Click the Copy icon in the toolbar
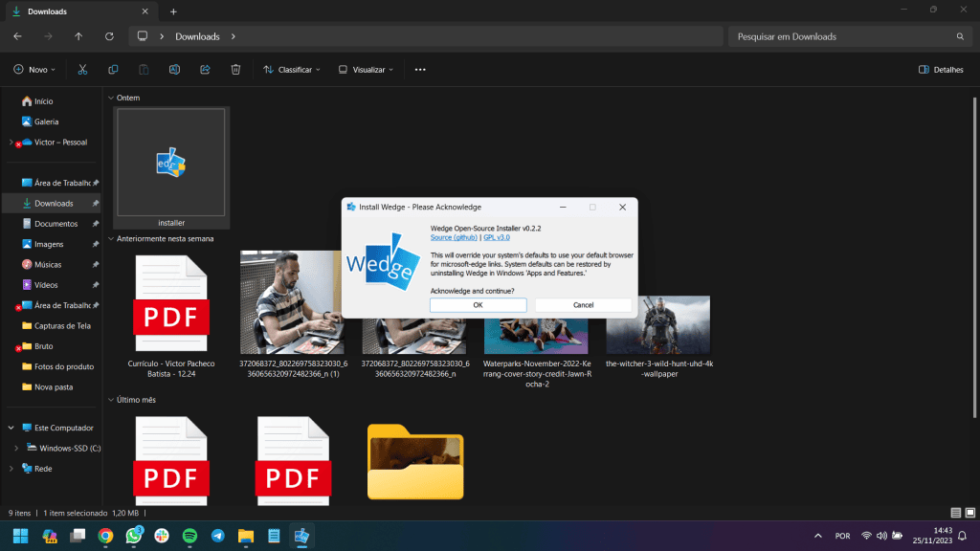This screenshot has height=551, width=980. coord(113,69)
